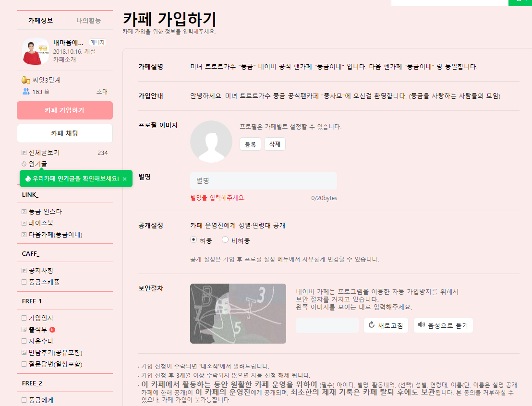Click the checkmark icon beside 출석부
The height and width of the screenshot is (406, 532).
[x=24, y=330]
